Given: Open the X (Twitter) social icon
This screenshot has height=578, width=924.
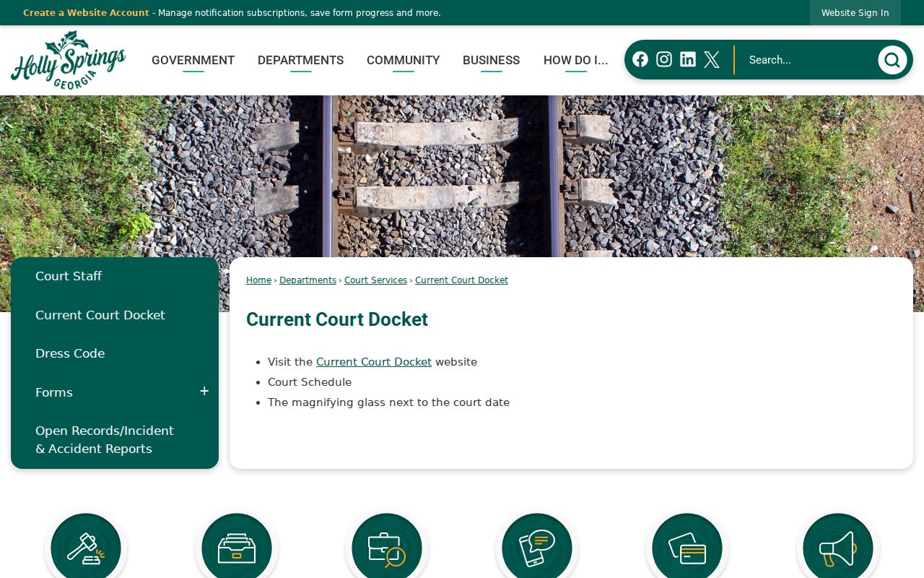Looking at the screenshot, I should 712,59.
